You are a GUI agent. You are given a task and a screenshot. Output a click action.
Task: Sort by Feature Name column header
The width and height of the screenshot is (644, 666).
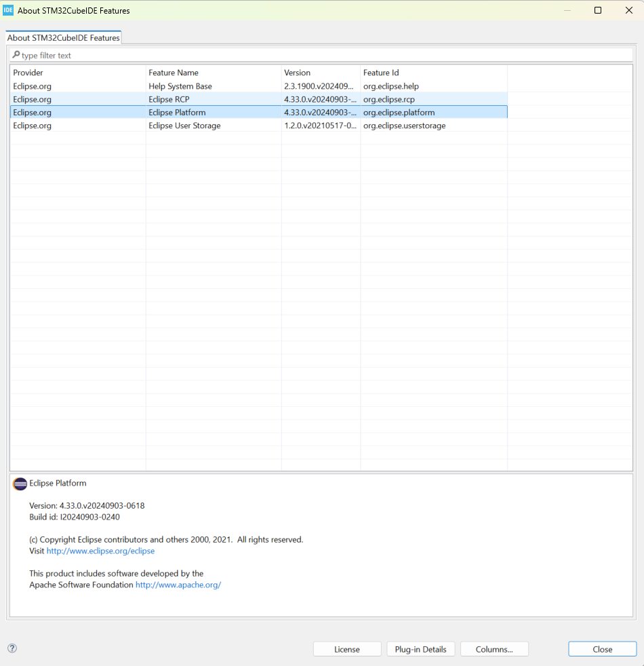click(x=214, y=73)
